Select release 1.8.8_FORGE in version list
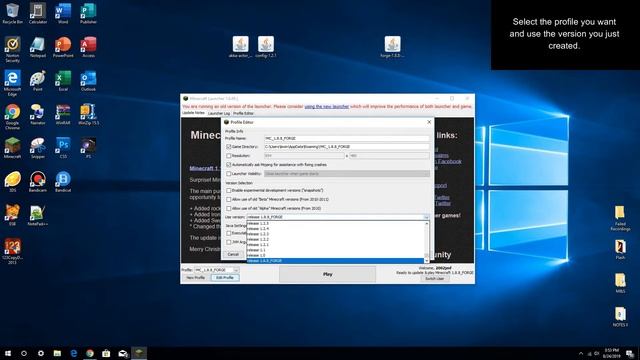The height and width of the screenshot is (360, 640). click(x=336, y=260)
